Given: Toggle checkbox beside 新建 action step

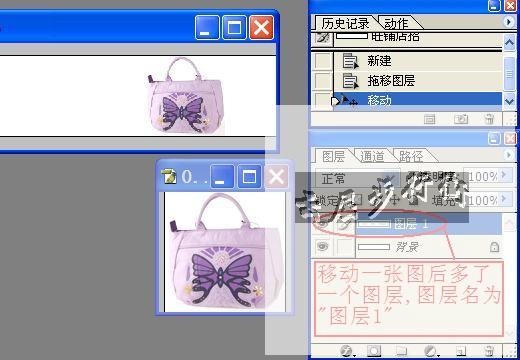Looking at the screenshot, I should point(323,61).
